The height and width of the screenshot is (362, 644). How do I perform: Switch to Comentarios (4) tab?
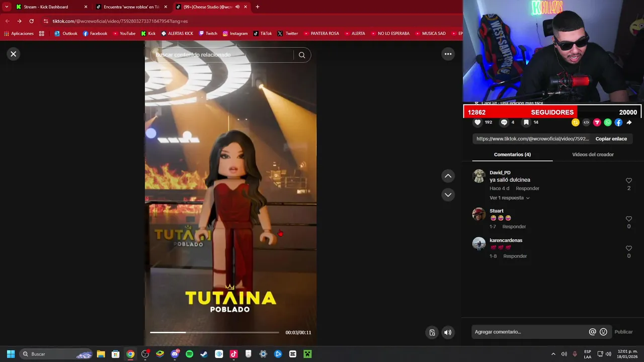click(512, 154)
